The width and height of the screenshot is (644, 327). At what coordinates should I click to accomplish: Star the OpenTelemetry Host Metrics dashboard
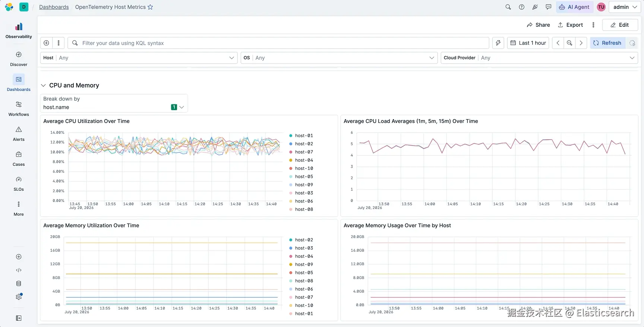(150, 7)
